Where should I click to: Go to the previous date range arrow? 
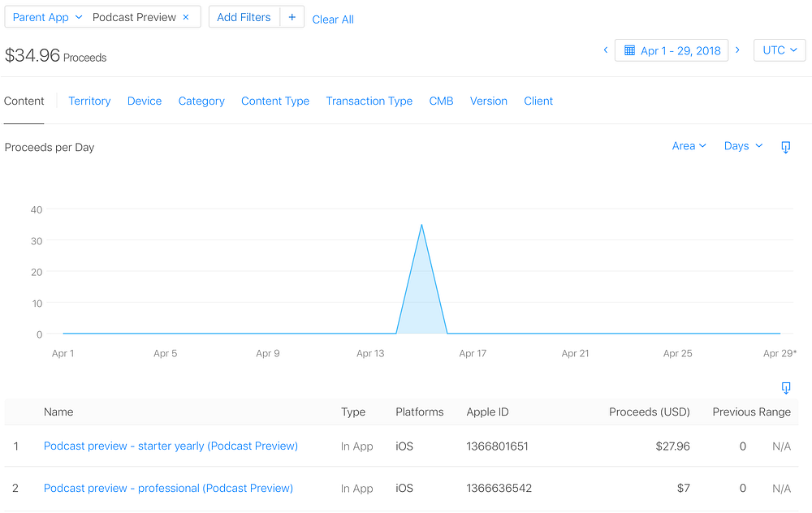pyautogui.click(x=606, y=50)
